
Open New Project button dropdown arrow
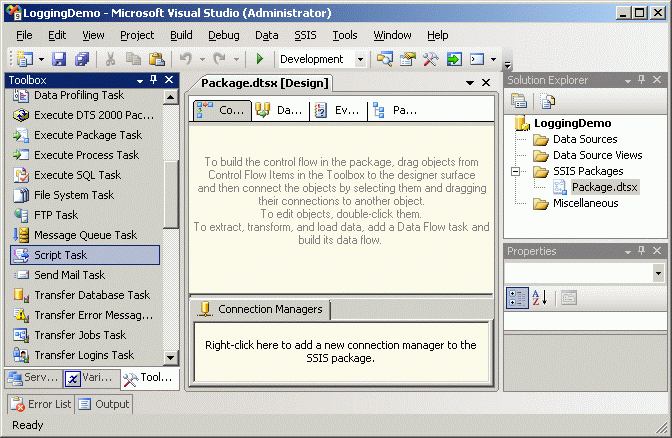[41, 59]
